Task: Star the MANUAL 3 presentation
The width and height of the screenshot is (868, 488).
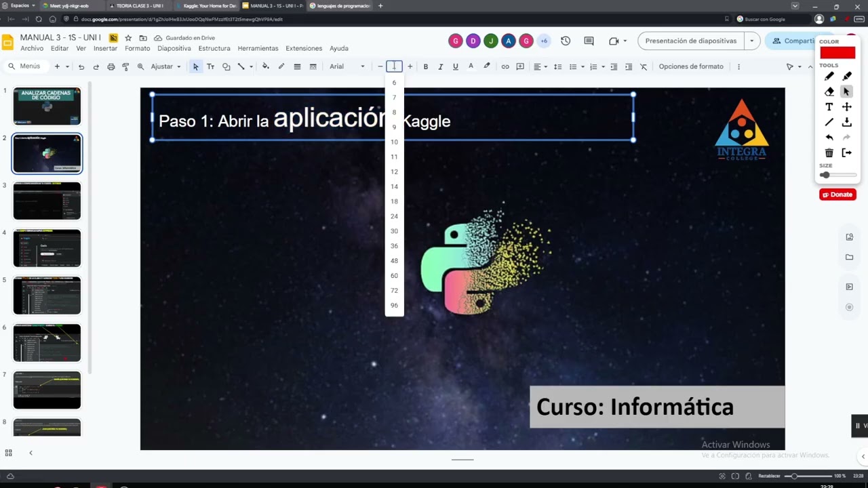Action: pyautogui.click(x=128, y=38)
